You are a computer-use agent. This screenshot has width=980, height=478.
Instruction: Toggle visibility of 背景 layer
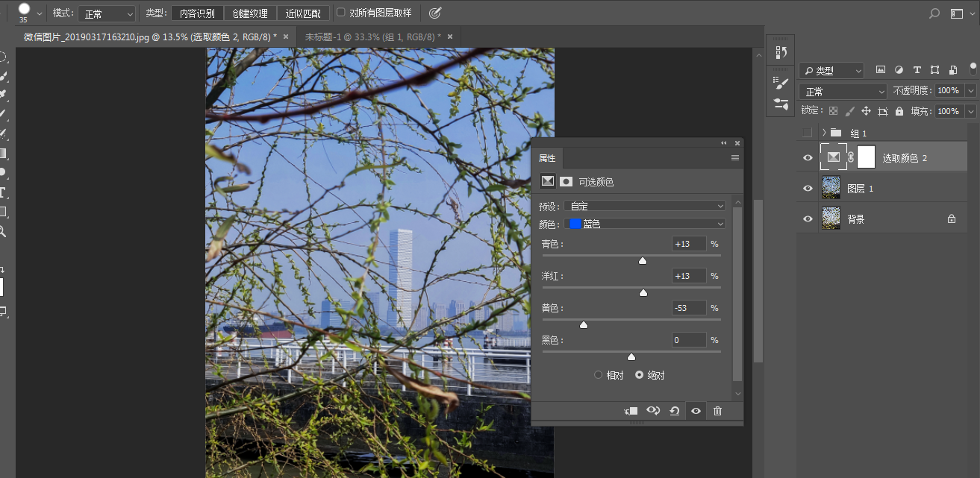coord(808,219)
